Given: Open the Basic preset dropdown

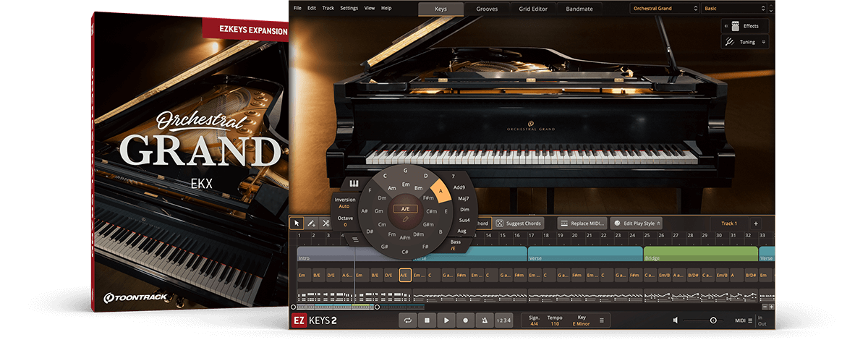Looking at the screenshot, I should point(736,9).
